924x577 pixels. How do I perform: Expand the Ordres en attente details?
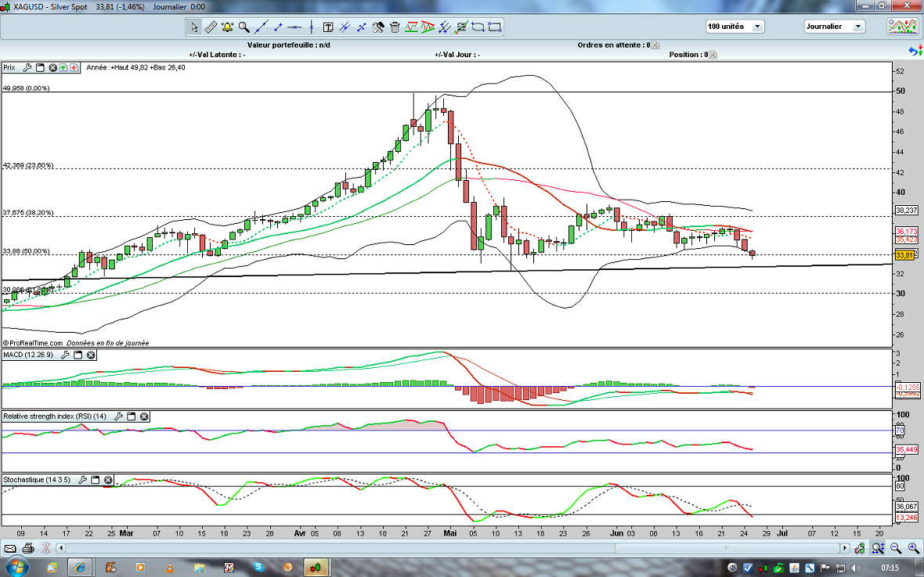tap(655, 45)
